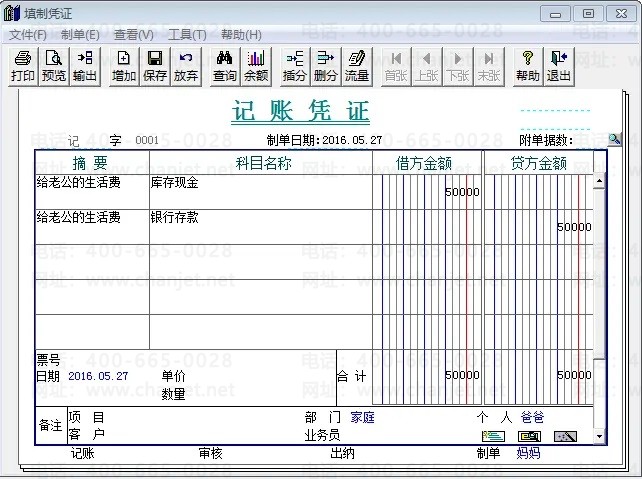Insert an entry line with 插分
The width and height of the screenshot is (642, 479).
tap(295, 66)
